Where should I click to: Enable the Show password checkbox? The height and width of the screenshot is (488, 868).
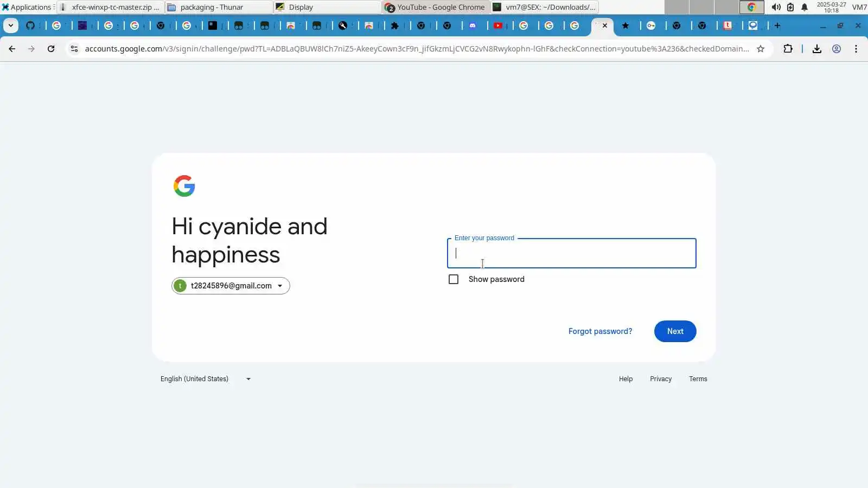454,279
